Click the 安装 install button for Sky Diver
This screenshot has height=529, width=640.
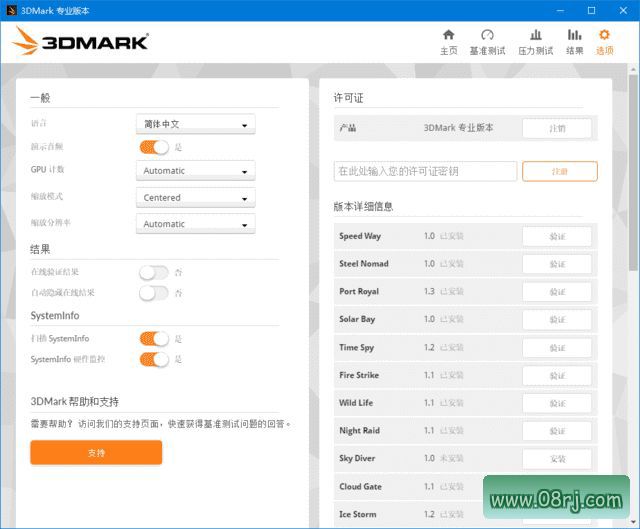[557, 459]
